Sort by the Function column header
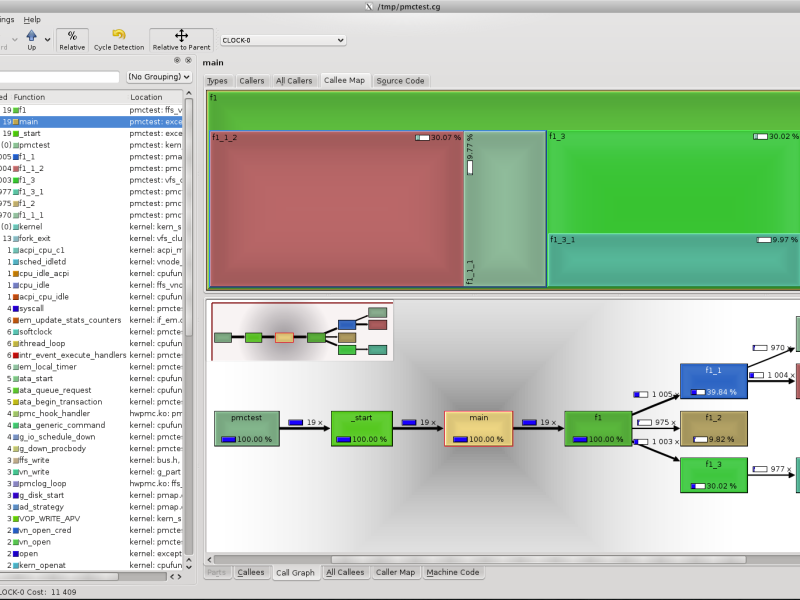Screen dimensions: 800x600 click(69, 97)
